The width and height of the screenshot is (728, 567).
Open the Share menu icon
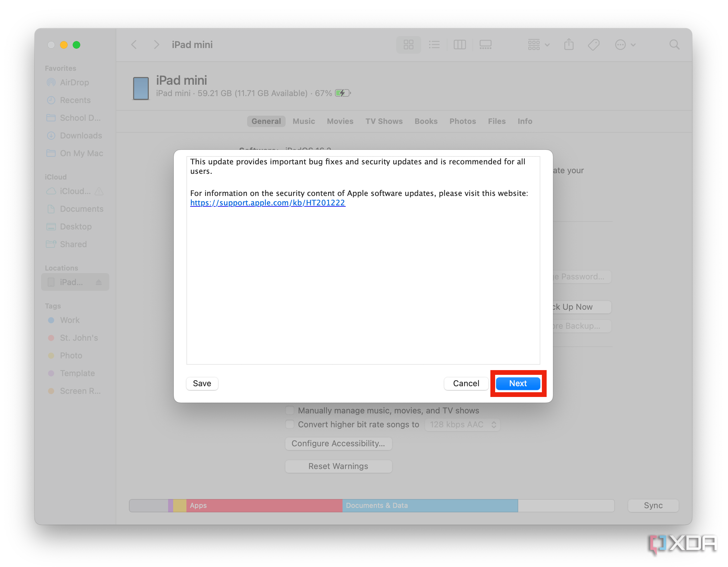click(x=569, y=44)
